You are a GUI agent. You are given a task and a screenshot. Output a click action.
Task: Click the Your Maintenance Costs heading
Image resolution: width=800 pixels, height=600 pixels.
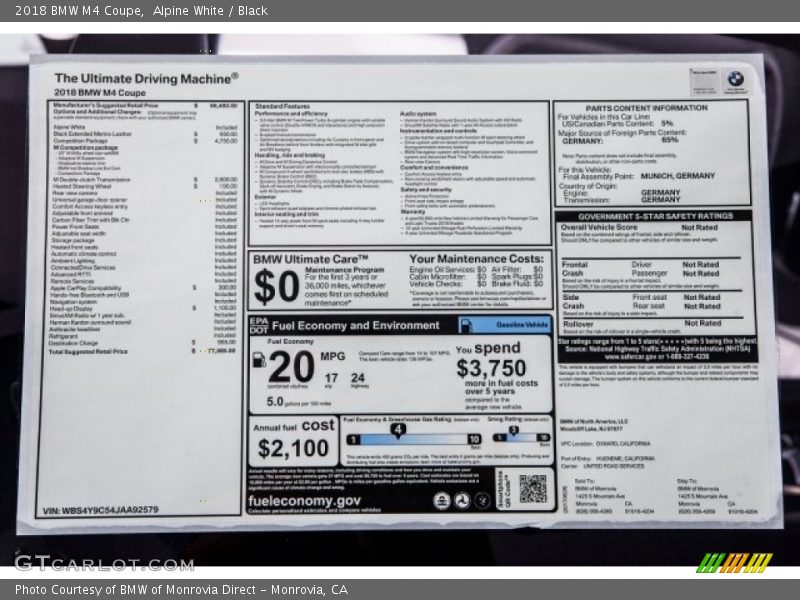476,258
